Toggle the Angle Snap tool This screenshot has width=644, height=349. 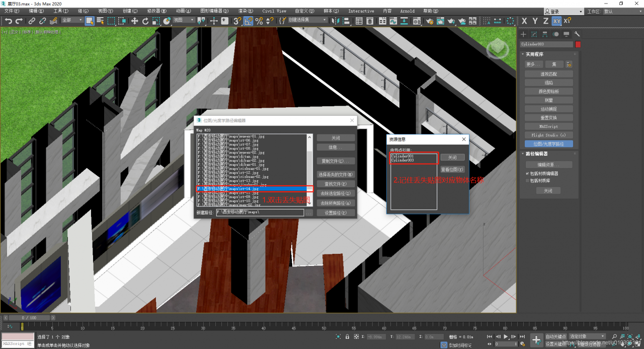[249, 21]
